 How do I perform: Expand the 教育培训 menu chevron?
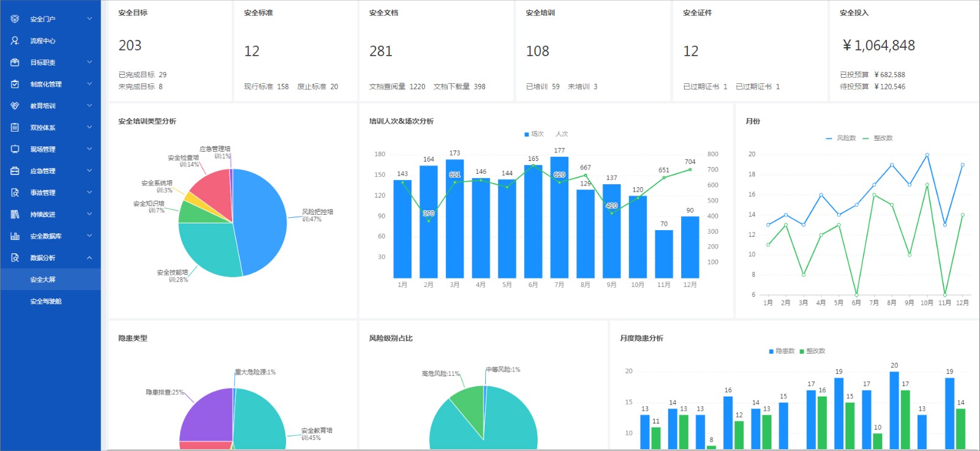(89, 106)
